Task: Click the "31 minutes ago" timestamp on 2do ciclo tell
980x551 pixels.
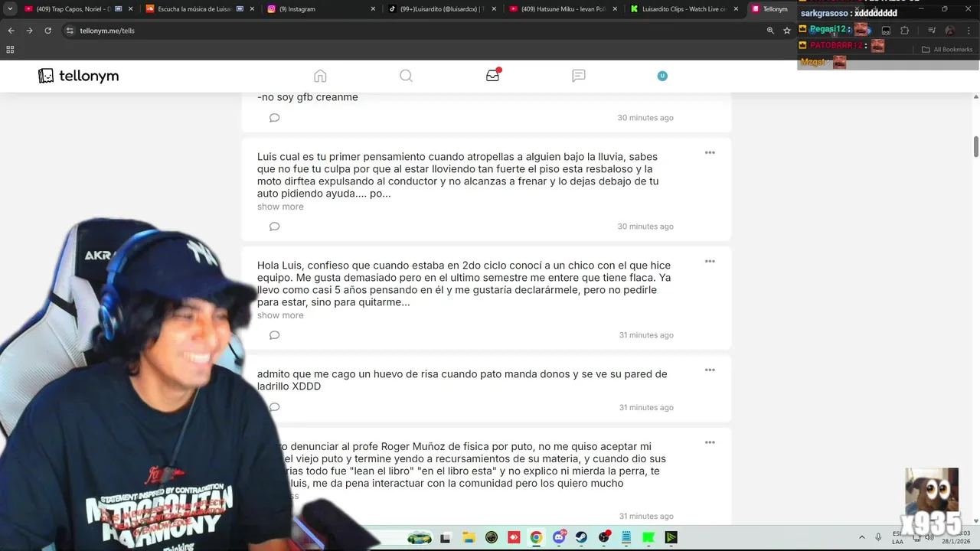Action: coord(646,335)
